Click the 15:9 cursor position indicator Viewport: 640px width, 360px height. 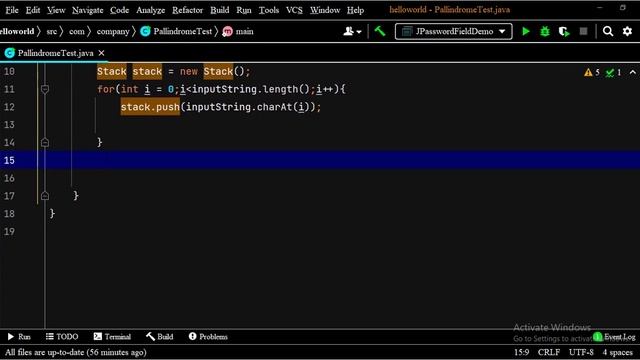522,352
